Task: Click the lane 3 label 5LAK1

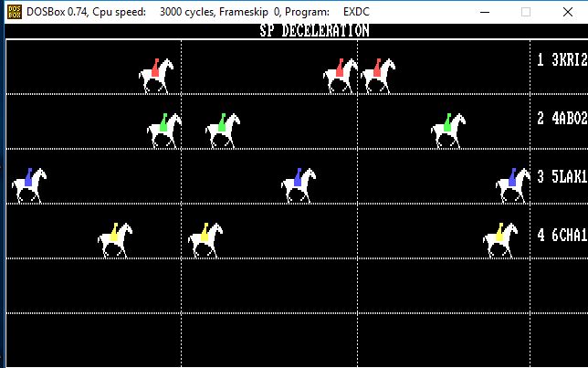Action: coord(569,176)
